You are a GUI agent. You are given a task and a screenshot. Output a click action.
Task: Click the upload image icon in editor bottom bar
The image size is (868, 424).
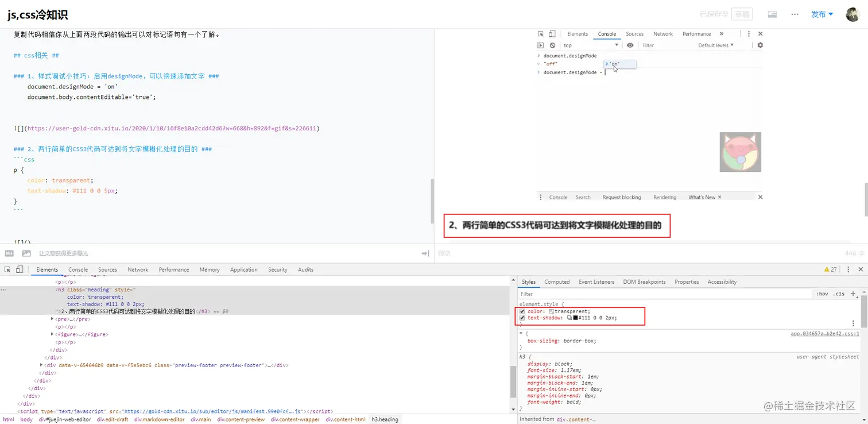[26, 253]
